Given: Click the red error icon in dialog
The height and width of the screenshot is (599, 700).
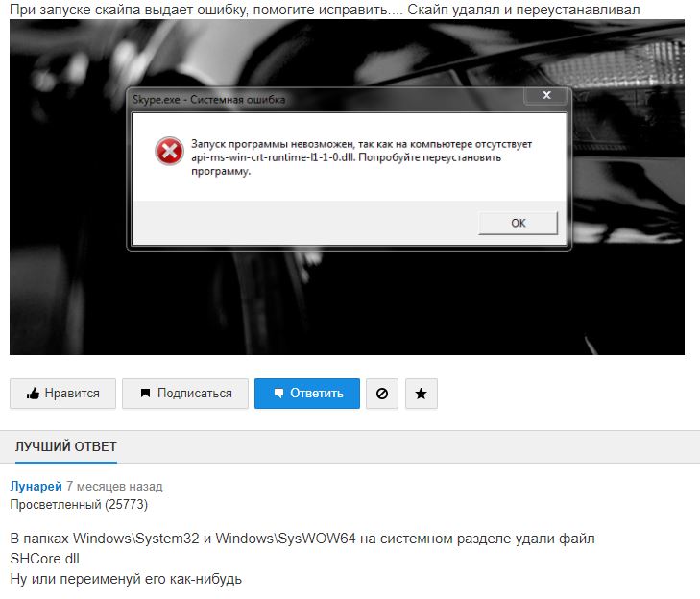Looking at the screenshot, I should pos(169,151).
